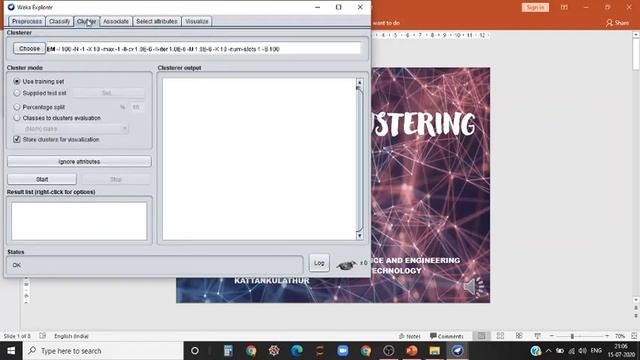Open the Log button
Image resolution: width=640 pixels, height=360 pixels.
319,263
